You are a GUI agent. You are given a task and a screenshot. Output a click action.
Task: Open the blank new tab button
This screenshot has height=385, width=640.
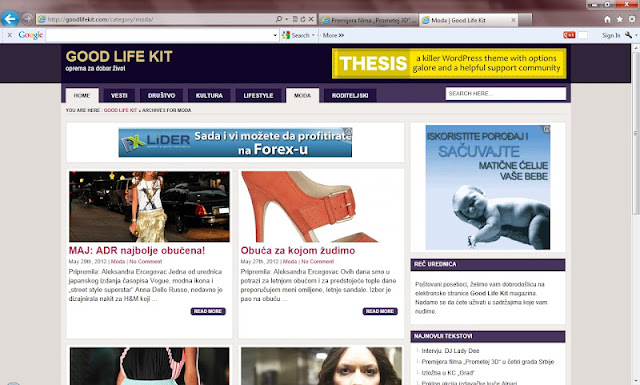tap(525, 20)
